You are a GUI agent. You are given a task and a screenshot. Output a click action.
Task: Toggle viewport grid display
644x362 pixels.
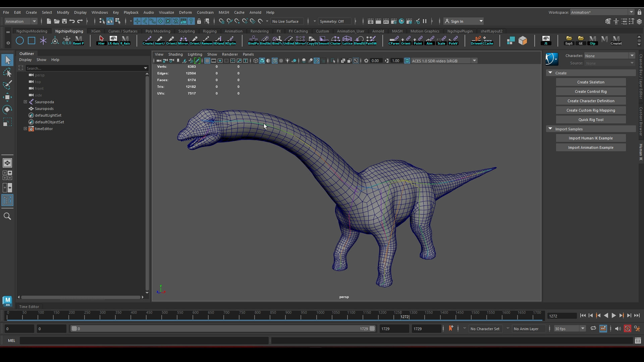[x=207, y=61]
